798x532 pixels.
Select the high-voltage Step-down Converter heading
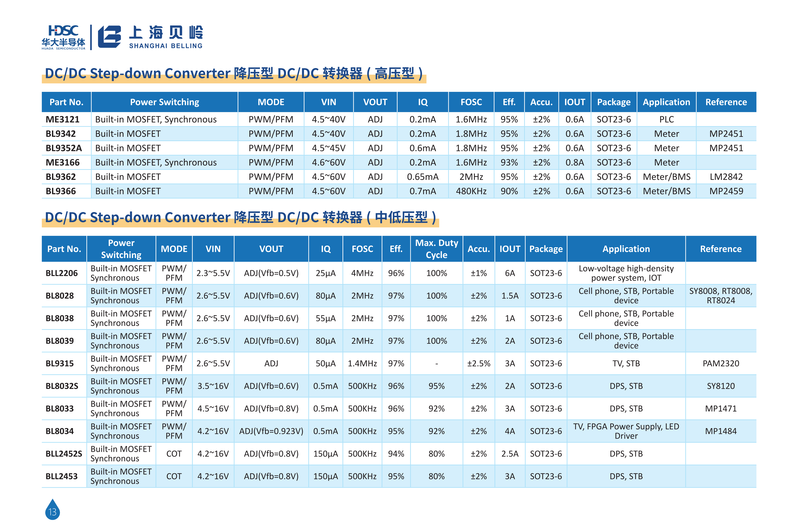[x=234, y=73]
